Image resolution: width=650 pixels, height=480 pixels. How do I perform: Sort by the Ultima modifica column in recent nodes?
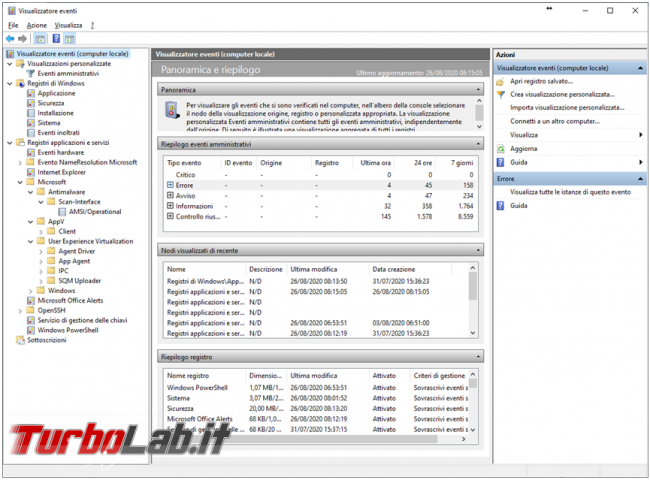pyautogui.click(x=328, y=269)
